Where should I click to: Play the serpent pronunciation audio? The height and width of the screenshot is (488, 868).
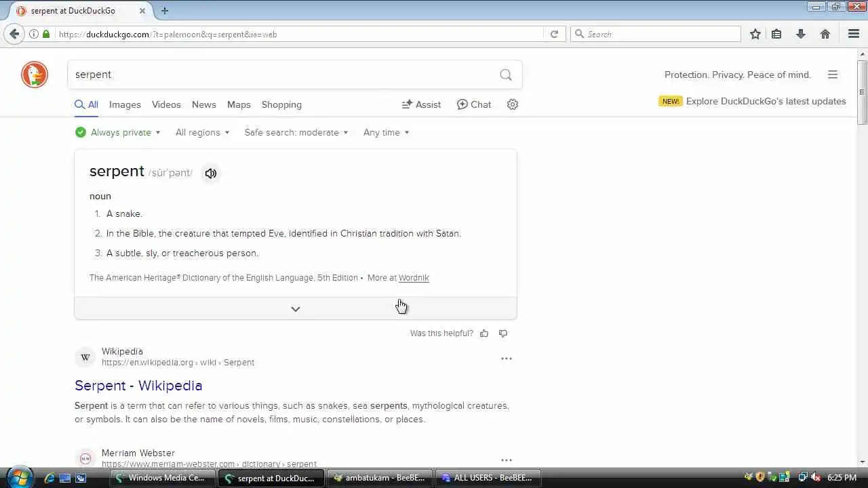(211, 174)
